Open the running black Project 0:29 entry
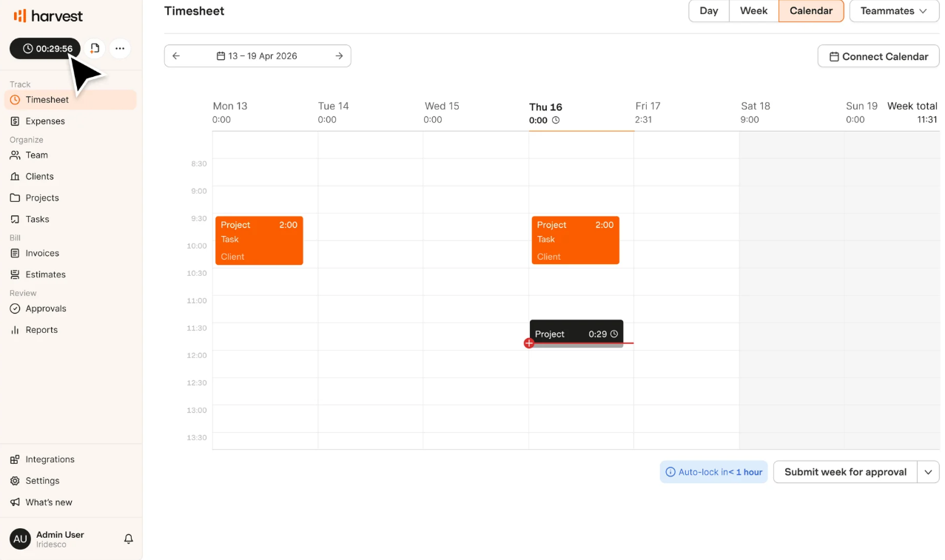Viewport: 945px width, 560px height. pos(576,333)
